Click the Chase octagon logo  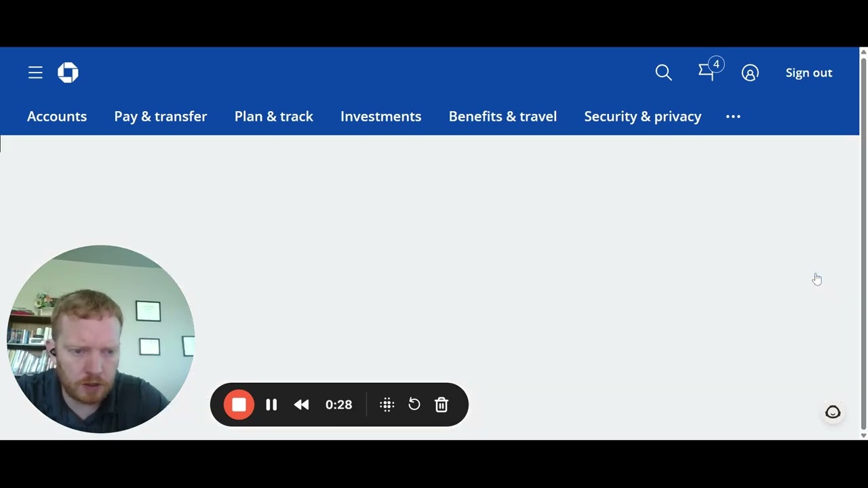(68, 73)
